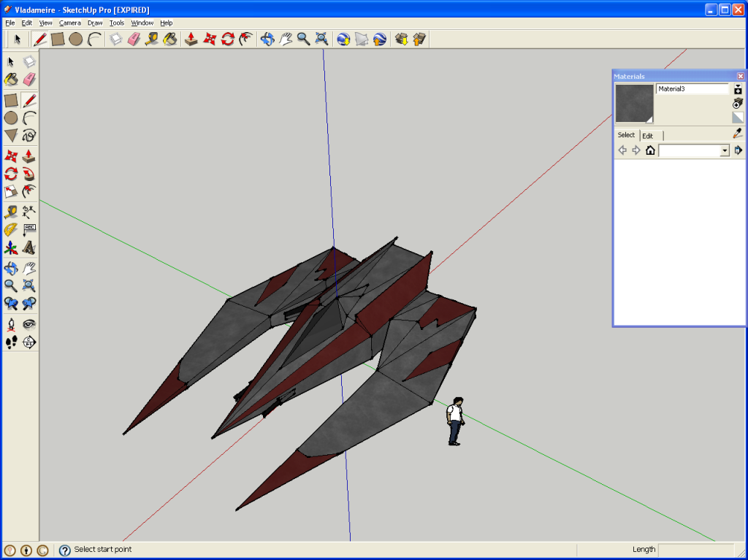
Task: Toggle Google Earth terrain icon
Action: (362, 39)
